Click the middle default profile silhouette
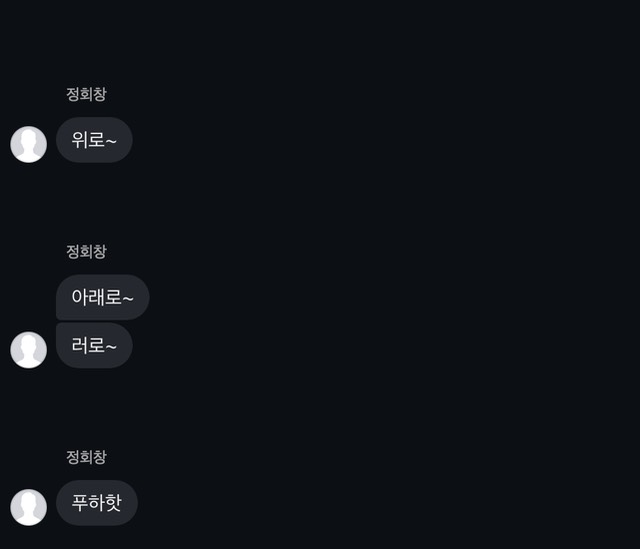This screenshot has height=549, width=640. [29, 350]
